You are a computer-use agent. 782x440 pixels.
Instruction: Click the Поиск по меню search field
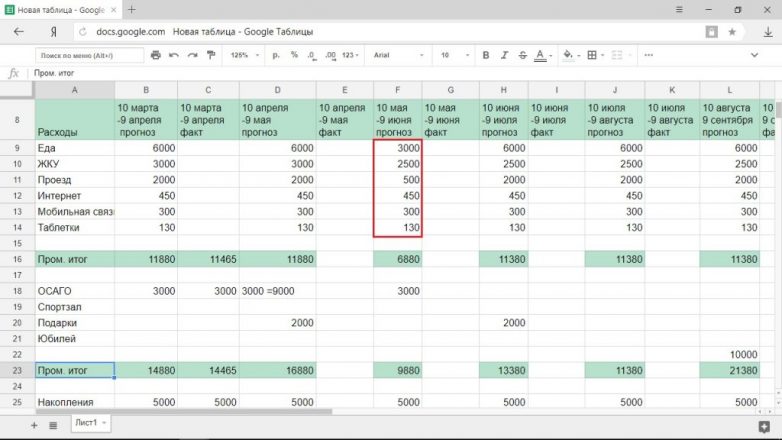point(88,55)
